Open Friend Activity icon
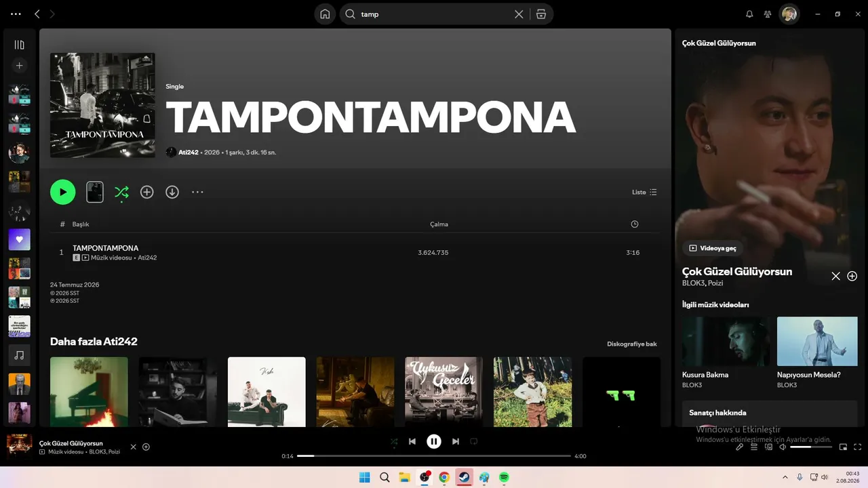Image resolution: width=868 pixels, height=488 pixels. [768, 14]
